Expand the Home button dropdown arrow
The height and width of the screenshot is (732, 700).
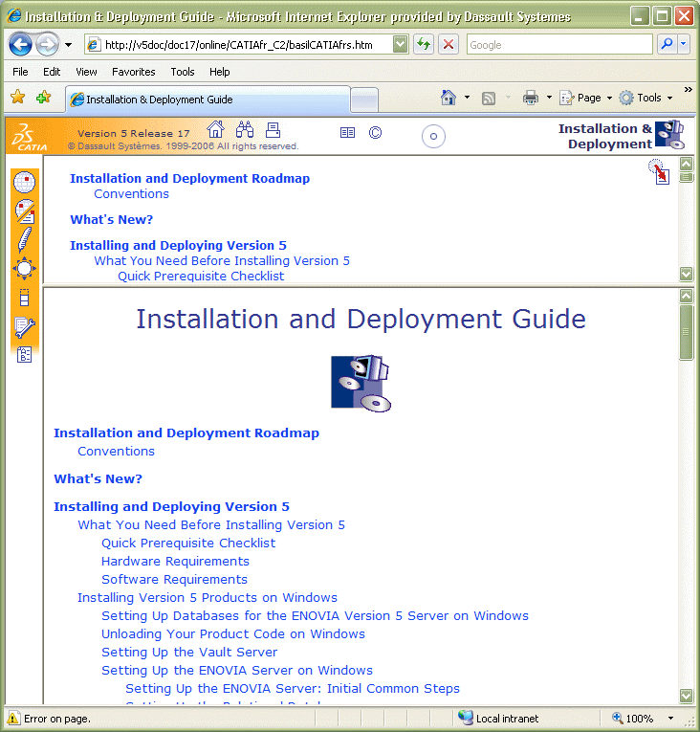pyautogui.click(x=467, y=98)
